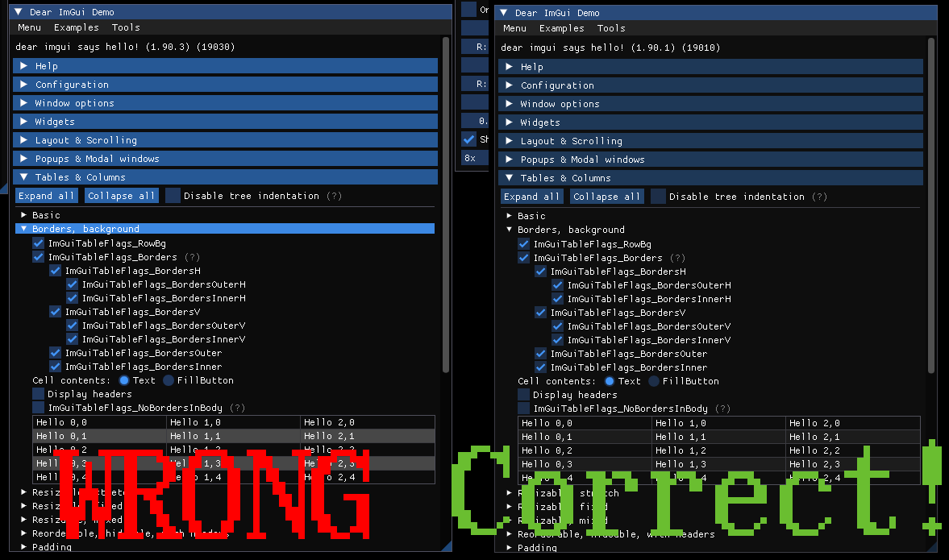Open the Menu menu in the left demo window
Image resolution: width=949 pixels, height=560 pixels.
click(29, 27)
